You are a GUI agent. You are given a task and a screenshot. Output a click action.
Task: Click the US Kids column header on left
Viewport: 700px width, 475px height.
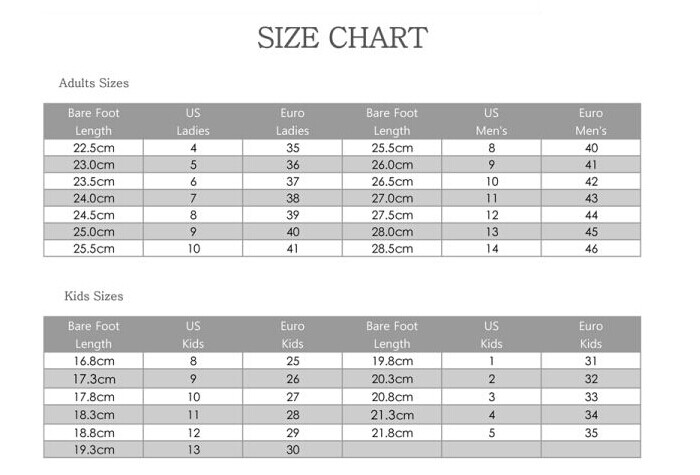[x=193, y=335]
